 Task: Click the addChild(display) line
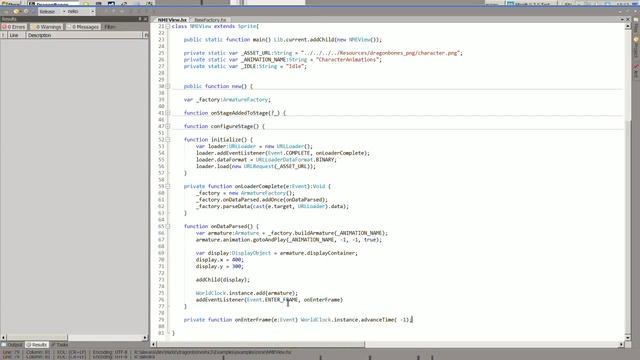[x=222, y=280]
